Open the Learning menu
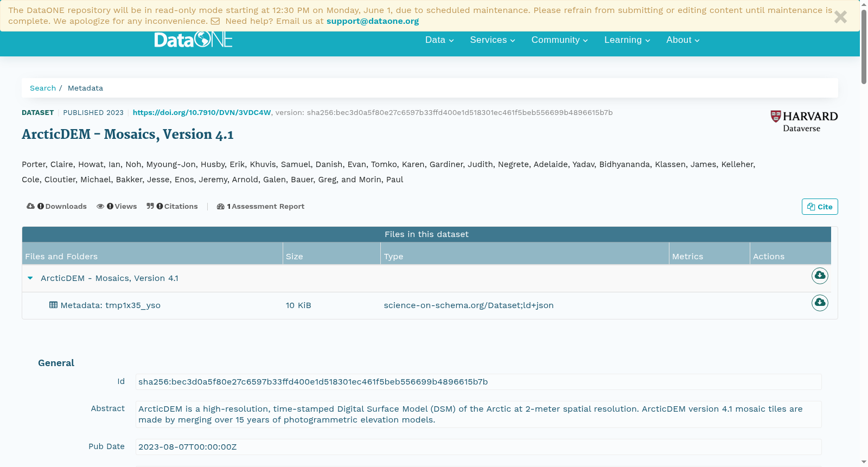The height and width of the screenshot is (467, 868). [627, 40]
